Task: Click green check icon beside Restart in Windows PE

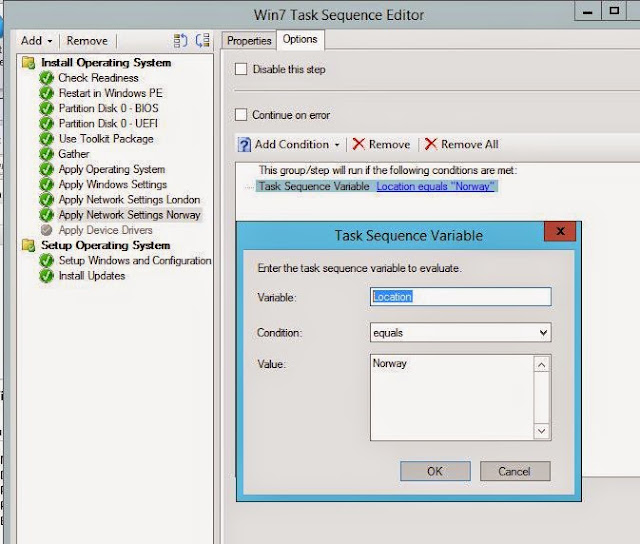Action: coord(47,93)
